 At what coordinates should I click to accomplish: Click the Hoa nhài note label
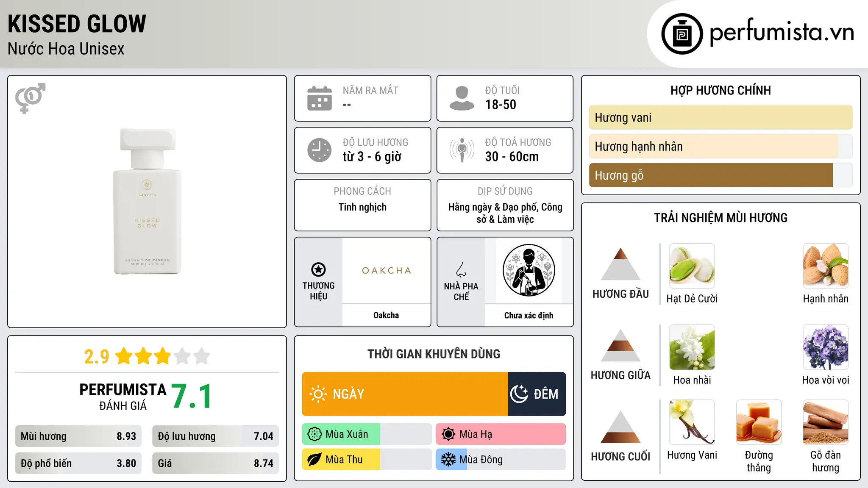pos(692,380)
